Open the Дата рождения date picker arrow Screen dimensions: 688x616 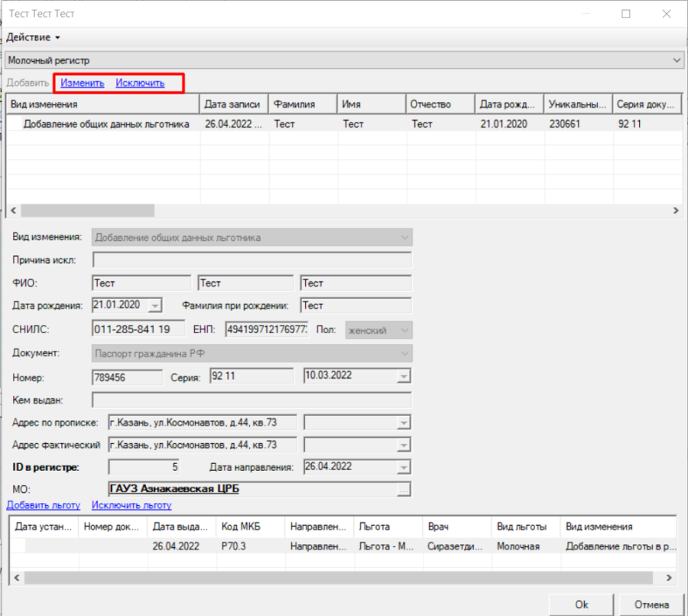coord(155,305)
